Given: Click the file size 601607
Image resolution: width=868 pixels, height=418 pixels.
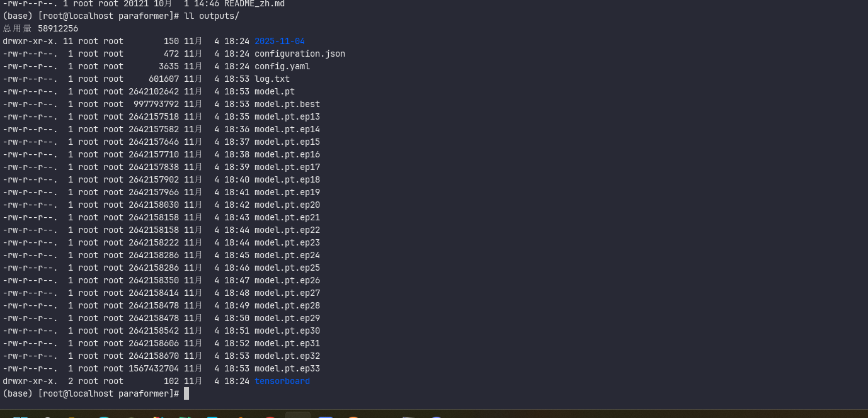Looking at the screenshot, I should [x=164, y=79].
